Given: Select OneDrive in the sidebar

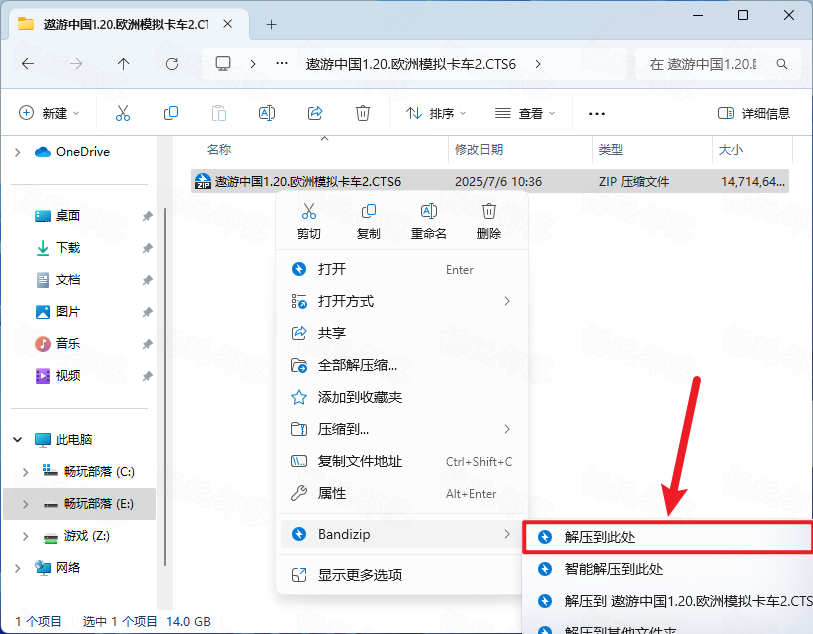Looking at the screenshot, I should (x=72, y=152).
